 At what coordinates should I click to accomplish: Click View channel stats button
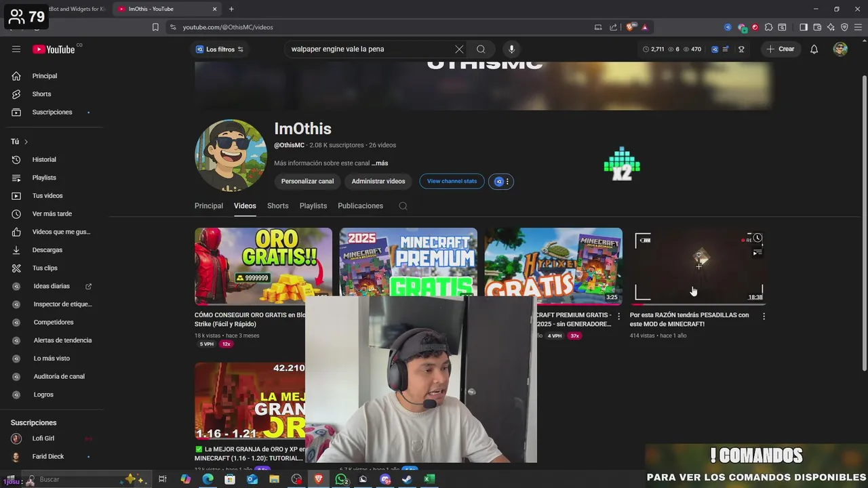coord(452,181)
